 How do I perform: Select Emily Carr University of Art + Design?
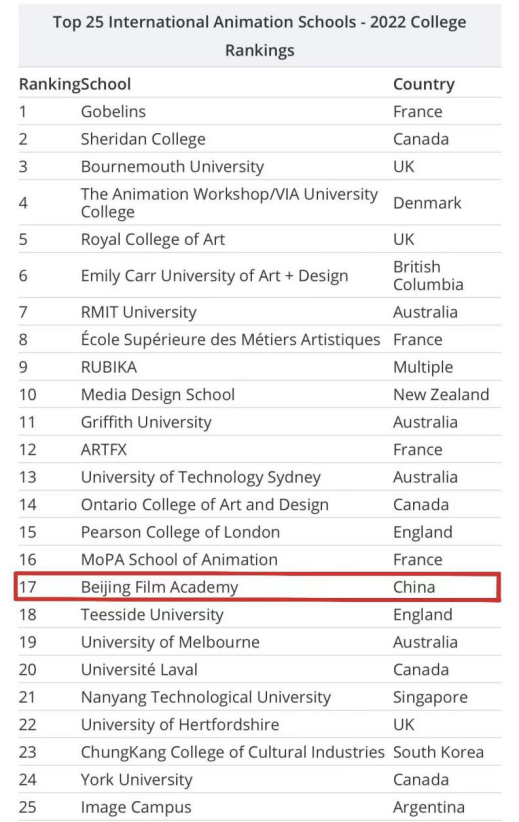(214, 276)
